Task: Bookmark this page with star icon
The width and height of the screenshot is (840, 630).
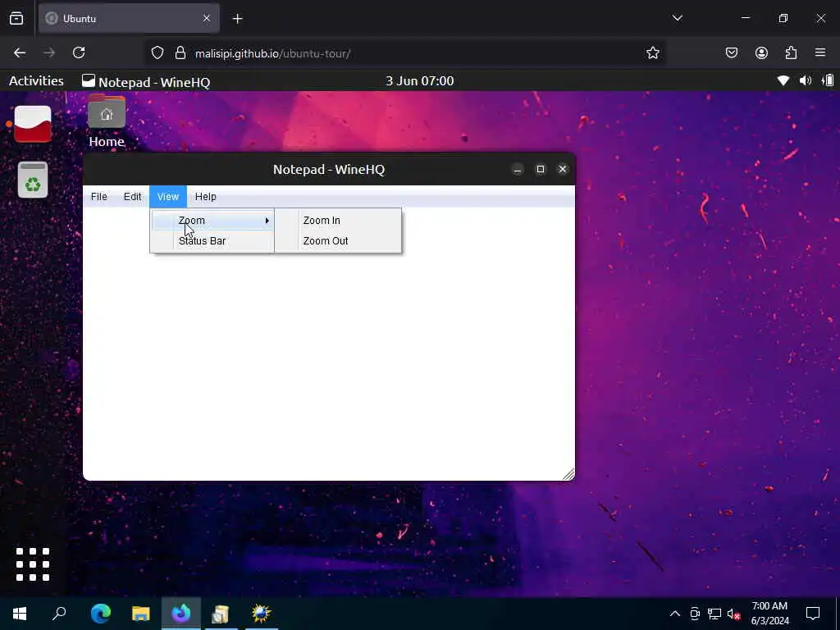Action: [x=652, y=53]
